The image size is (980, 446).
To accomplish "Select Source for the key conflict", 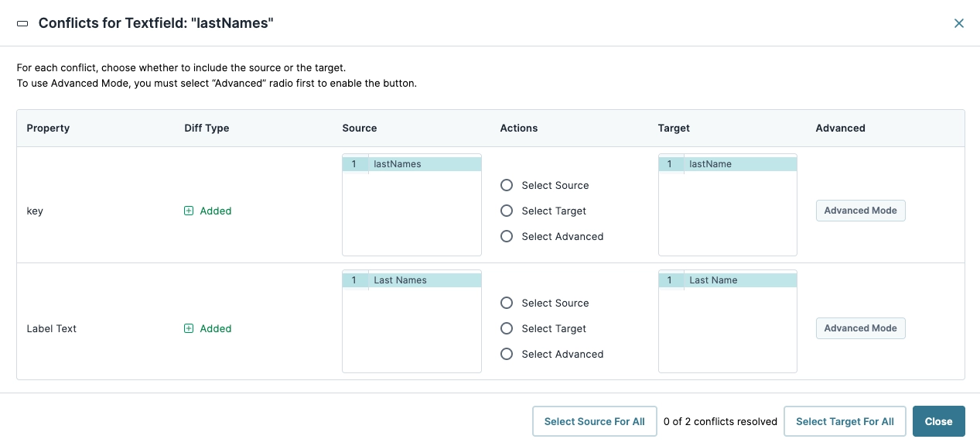I will [x=507, y=185].
